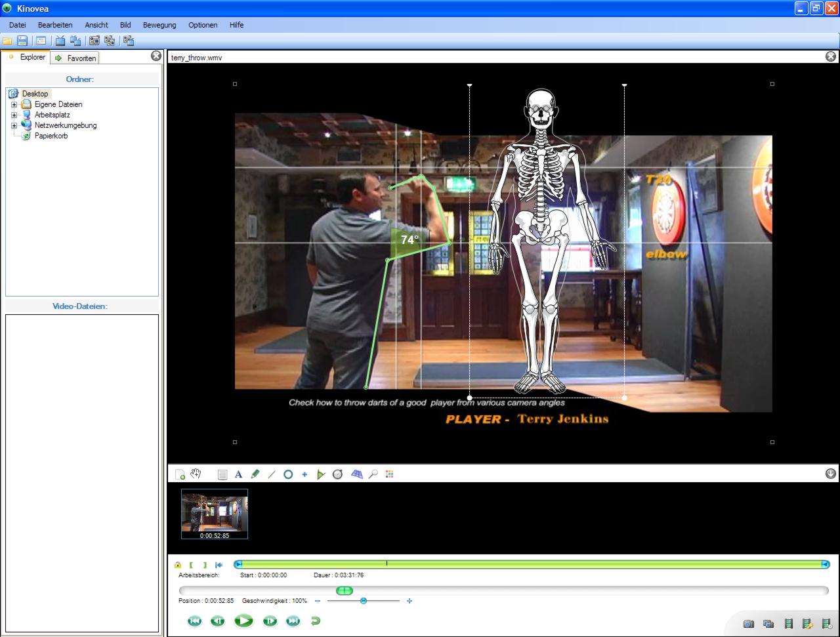The width and height of the screenshot is (840, 637).
Task: Set working zone start bracket
Action: [x=191, y=565]
